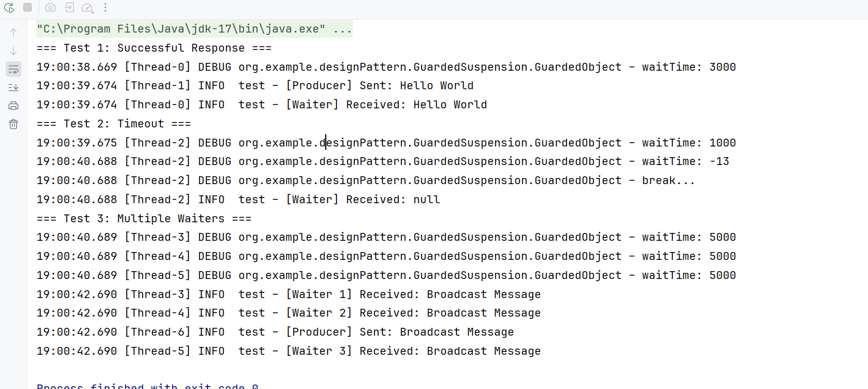Click "[Producer] Sent: Hello World" log line
Screen dimensions: 868x389
[255, 86]
